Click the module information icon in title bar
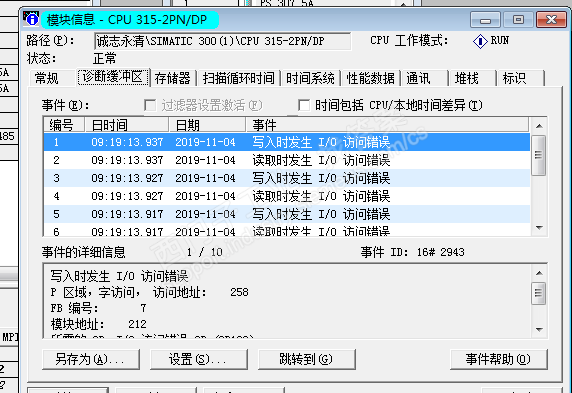The image size is (572, 393). point(31,18)
